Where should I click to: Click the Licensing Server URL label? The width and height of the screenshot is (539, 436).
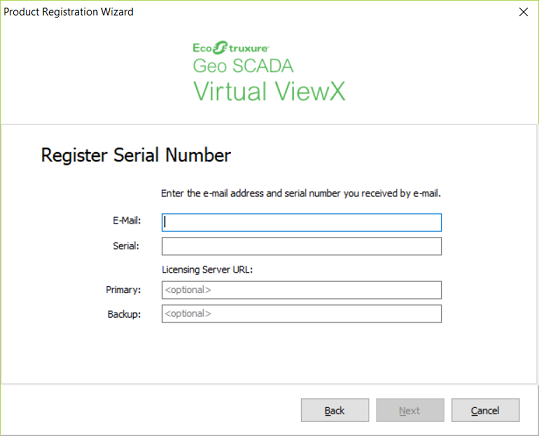207,270
